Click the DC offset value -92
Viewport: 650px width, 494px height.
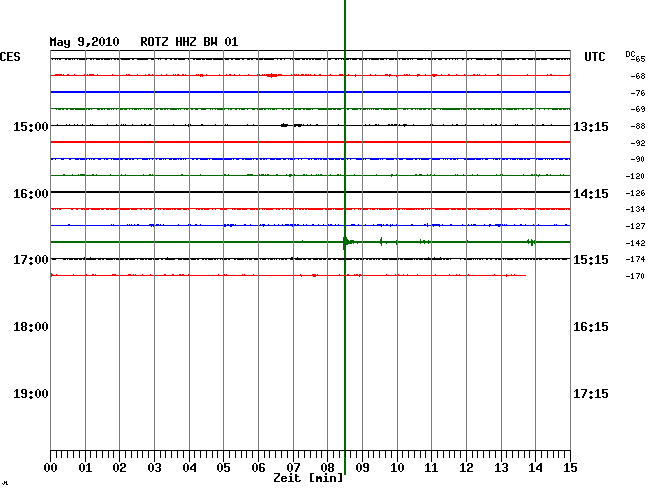[x=638, y=143]
